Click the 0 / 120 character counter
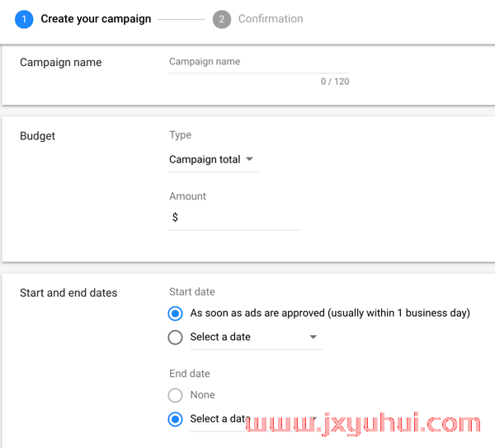Screen dimensions: 495x448 pos(335,82)
